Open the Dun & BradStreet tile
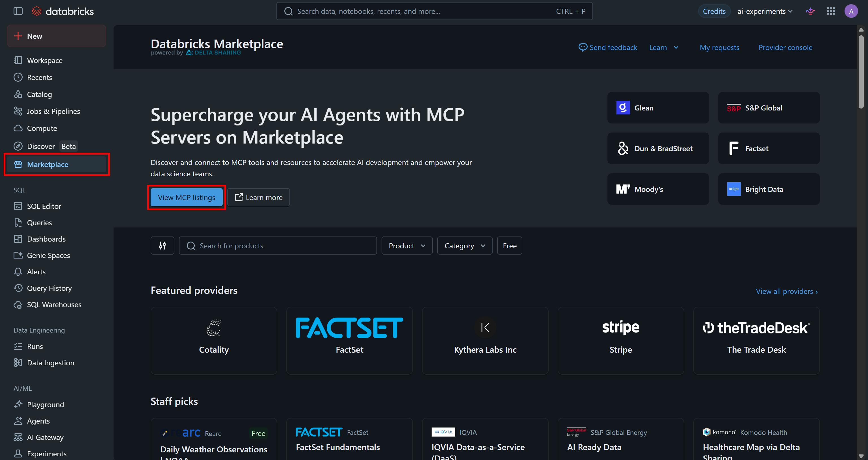This screenshot has width=868, height=460. click(x=658, y=149)
